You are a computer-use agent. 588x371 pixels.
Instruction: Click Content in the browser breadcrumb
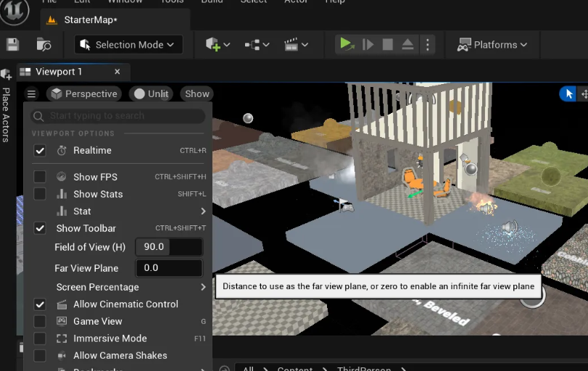pyautogui.click(x=295, y=368)
